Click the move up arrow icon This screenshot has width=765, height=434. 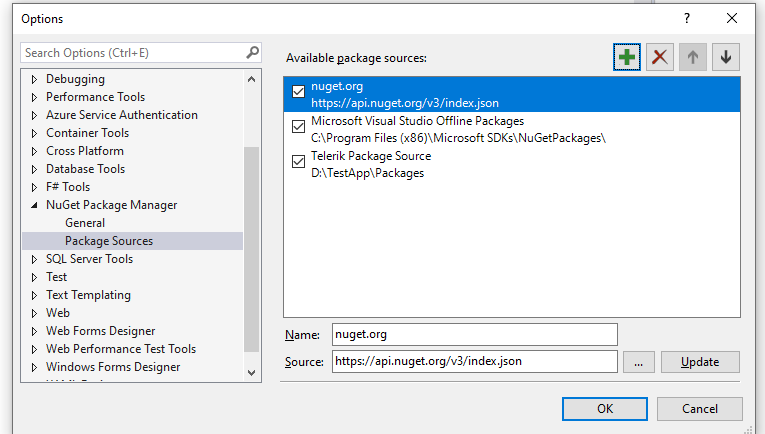pyautogui.click(x=692, y=57)
